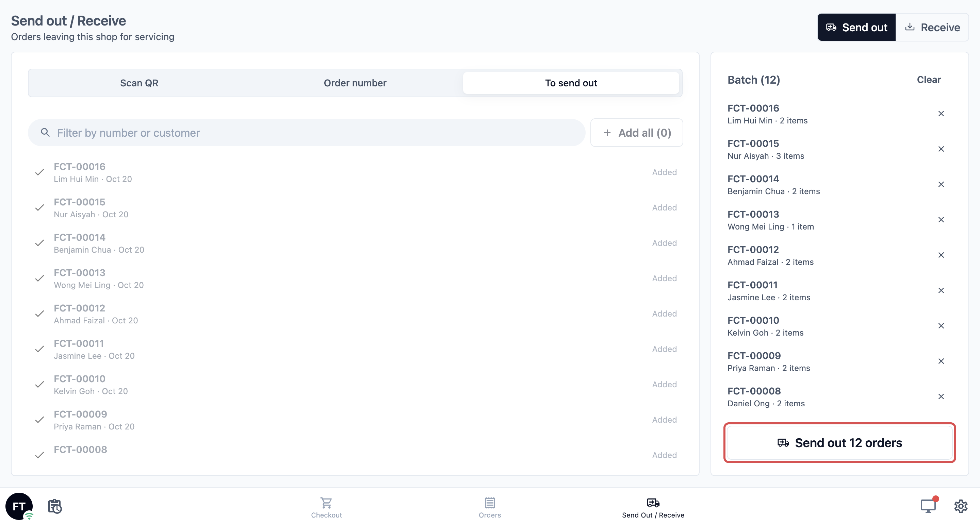Select the Scan QR tab
The width and height of the screenshot is (980, 525).
tap(139, 83)
